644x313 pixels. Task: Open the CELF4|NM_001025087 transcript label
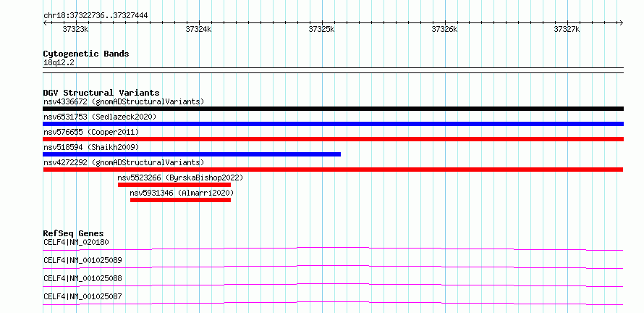pos(82,296)
